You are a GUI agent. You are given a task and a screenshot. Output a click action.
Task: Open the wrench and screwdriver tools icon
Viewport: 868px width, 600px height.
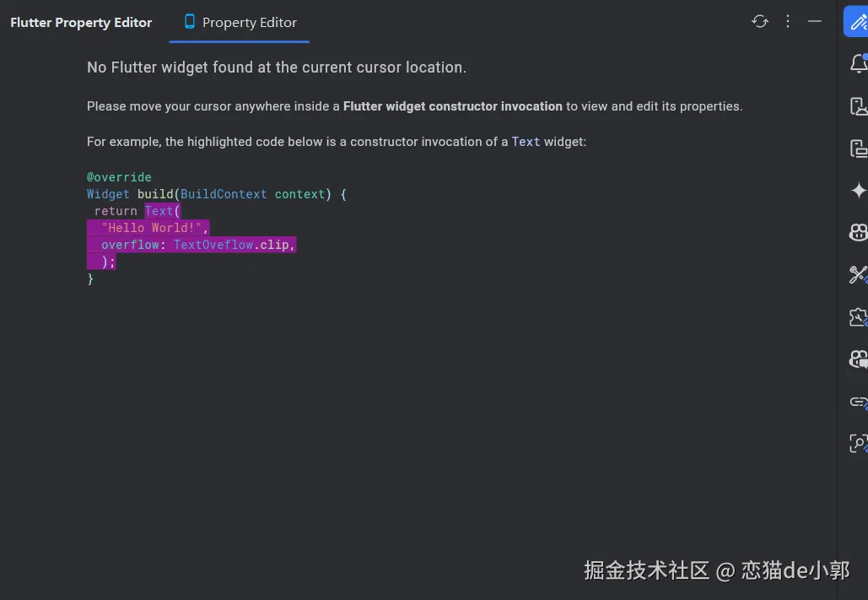(858, 275)
